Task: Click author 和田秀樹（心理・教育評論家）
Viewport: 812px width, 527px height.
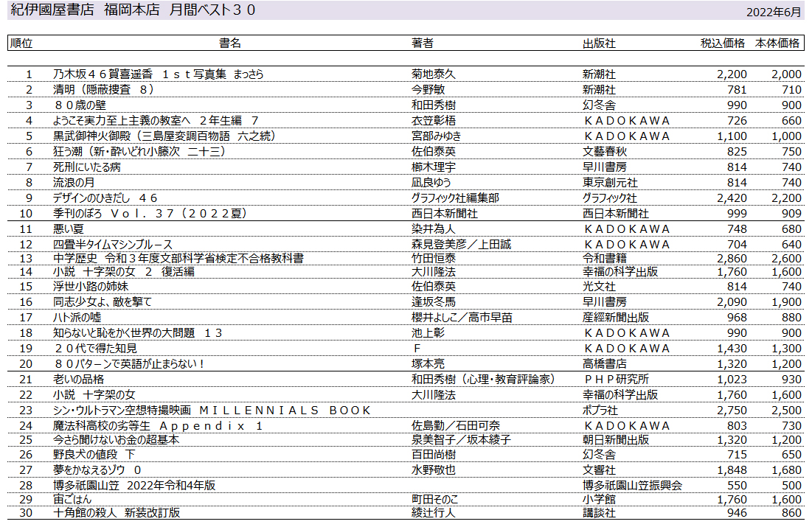Action: coord(484,379)
